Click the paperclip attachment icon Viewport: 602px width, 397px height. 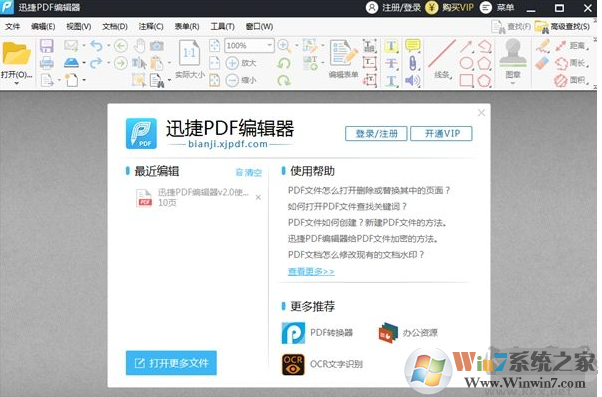pyautogui.click(x=412, y=63)
